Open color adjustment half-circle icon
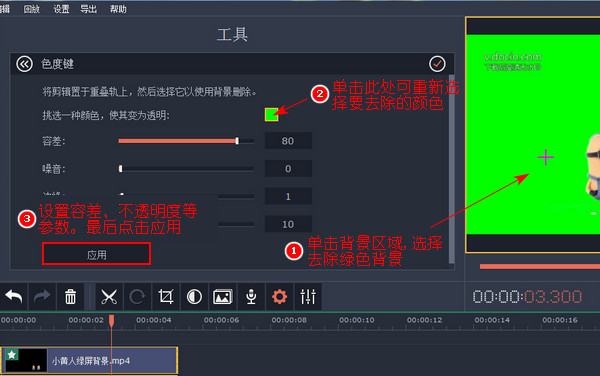The width and height of the screenshot is (600, 376). click(194, 296)
